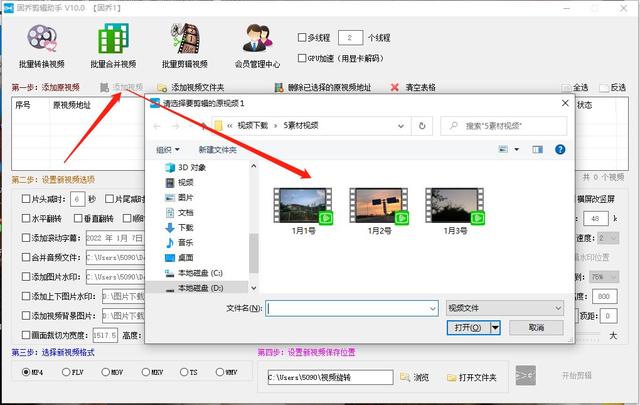
Task: Check the 全选 checkbox
Action: [x=566, y=88]
